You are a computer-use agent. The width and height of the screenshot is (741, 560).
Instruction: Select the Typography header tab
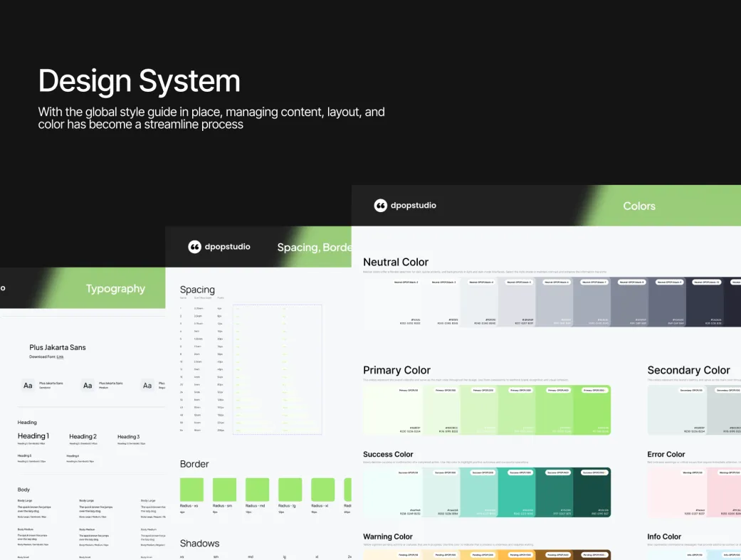[x=115, y=289]
